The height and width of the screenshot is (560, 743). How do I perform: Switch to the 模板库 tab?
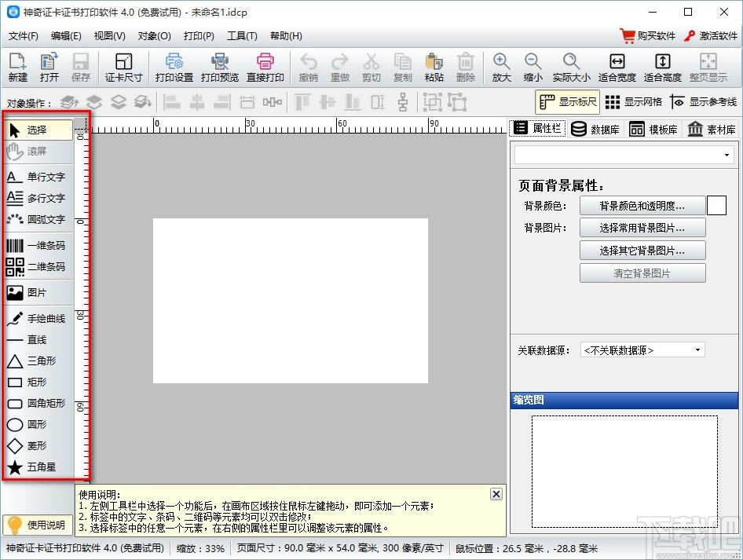click(653, 129)
